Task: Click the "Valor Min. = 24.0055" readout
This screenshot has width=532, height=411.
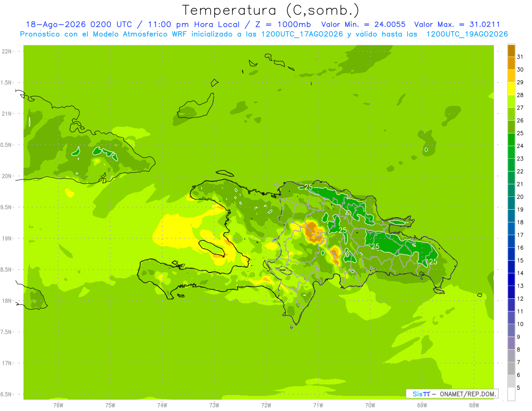Action: pos(363,24)
